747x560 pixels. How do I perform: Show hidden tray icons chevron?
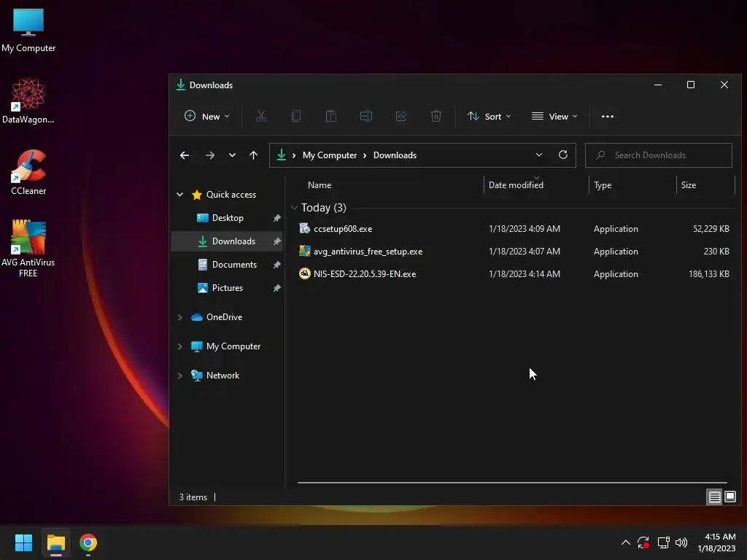click(x=625, y=542)
